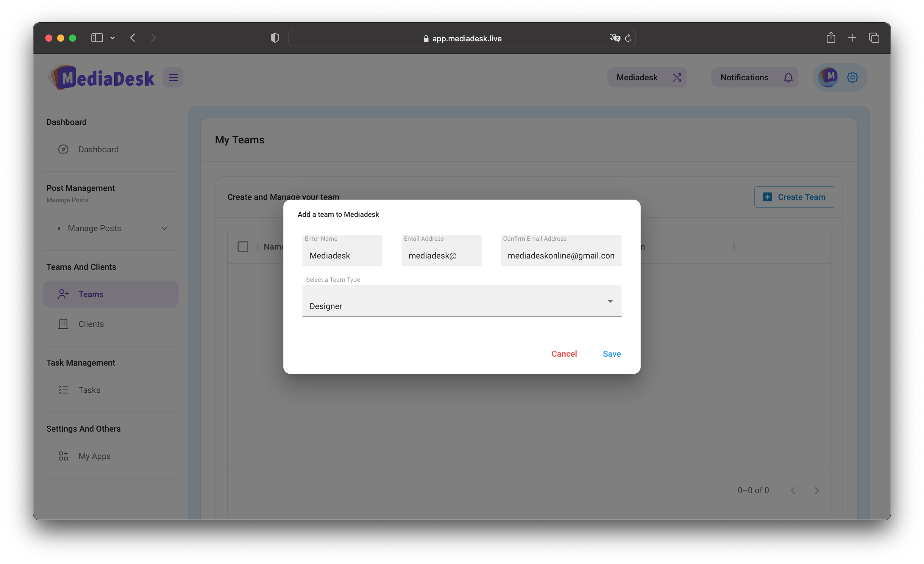The width and height of the screenshot is (924, 564).
Task: Open the Notifications bell icon
Action: pyautogui.click(x=788, y=78)
